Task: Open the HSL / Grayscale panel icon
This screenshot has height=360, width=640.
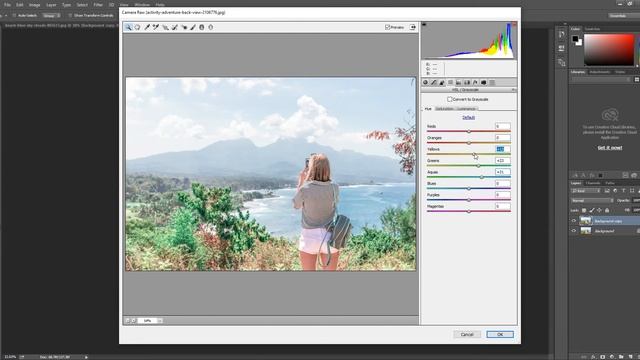Action: [x=451, y=82]
